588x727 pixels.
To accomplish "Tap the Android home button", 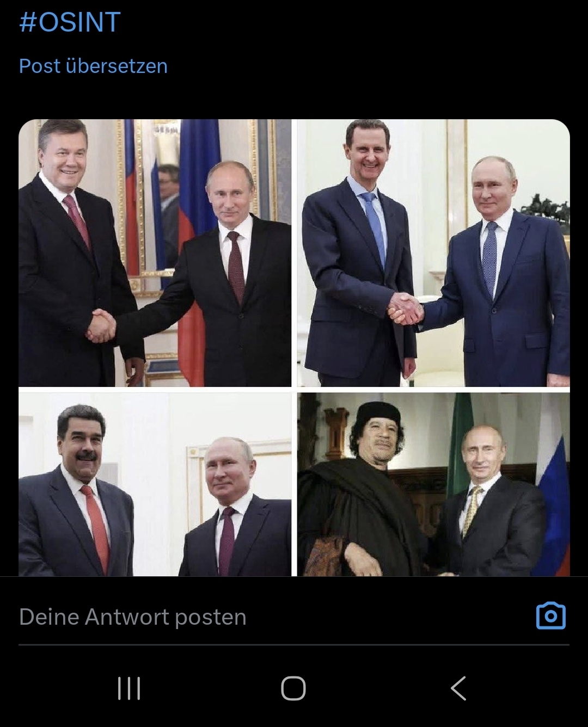I will 293,688.
